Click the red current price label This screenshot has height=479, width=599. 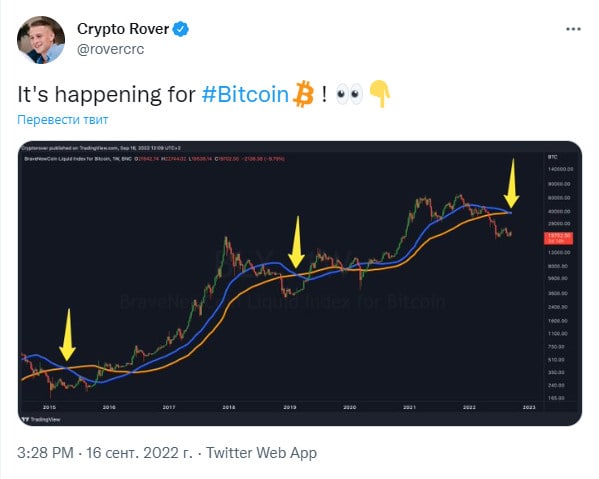(x=558, y=238)
